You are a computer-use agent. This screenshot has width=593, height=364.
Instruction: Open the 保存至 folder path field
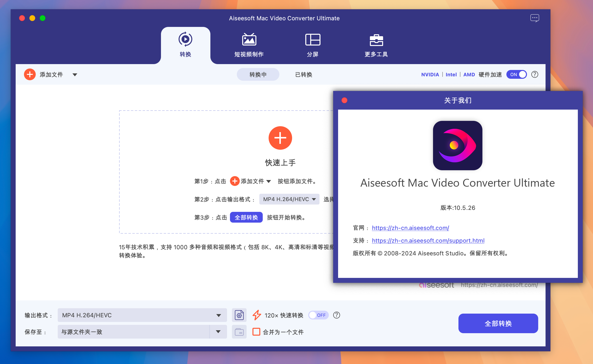(134, 332)
